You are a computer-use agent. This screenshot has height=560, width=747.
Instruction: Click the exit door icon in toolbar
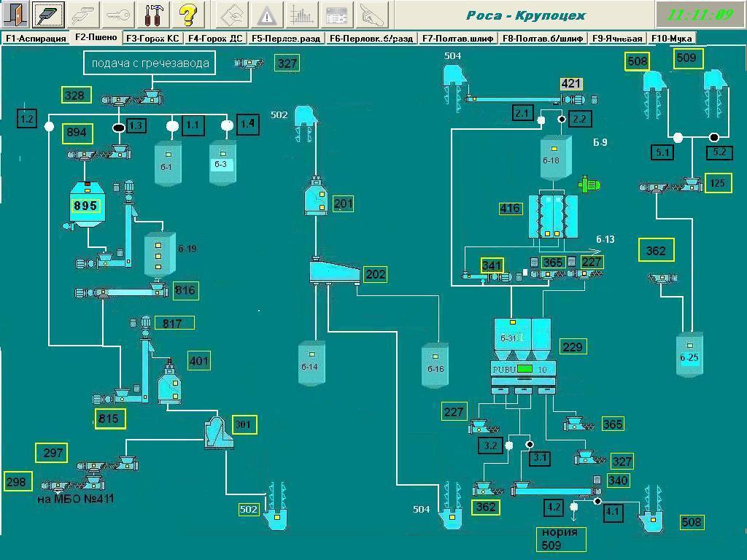(15, 15)
